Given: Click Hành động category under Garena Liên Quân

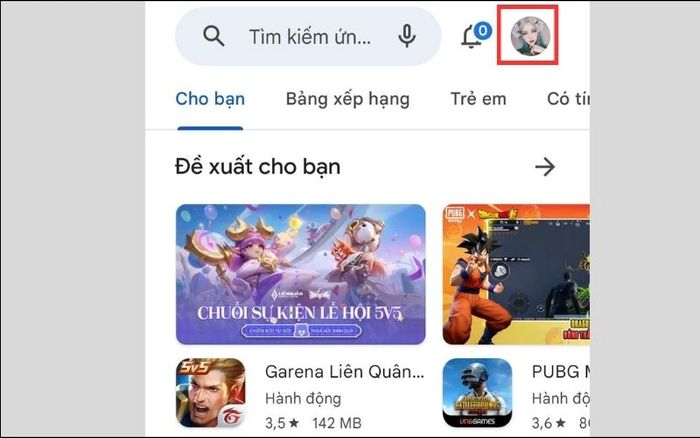Looking at the screenshot, I should 303,399.
